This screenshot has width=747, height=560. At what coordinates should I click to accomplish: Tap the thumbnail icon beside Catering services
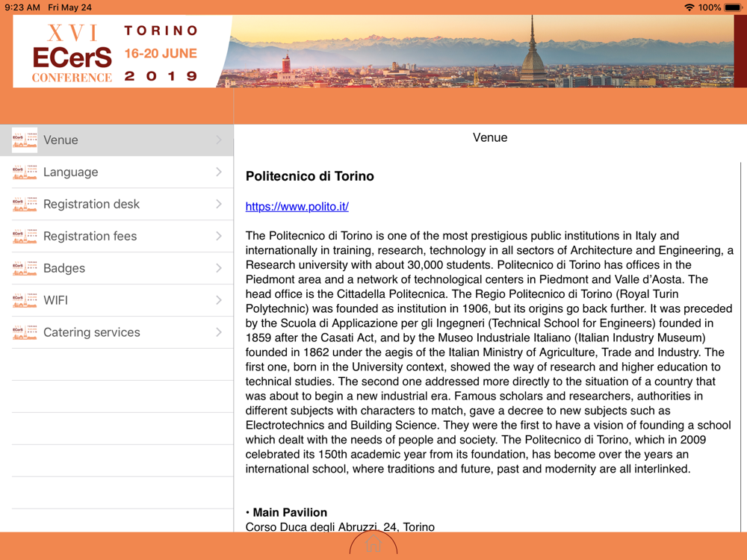(25, 332)
